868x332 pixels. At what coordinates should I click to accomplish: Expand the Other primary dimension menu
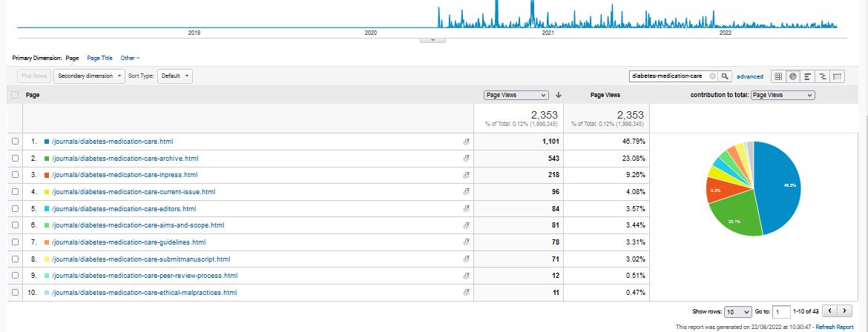click(130, 58)
